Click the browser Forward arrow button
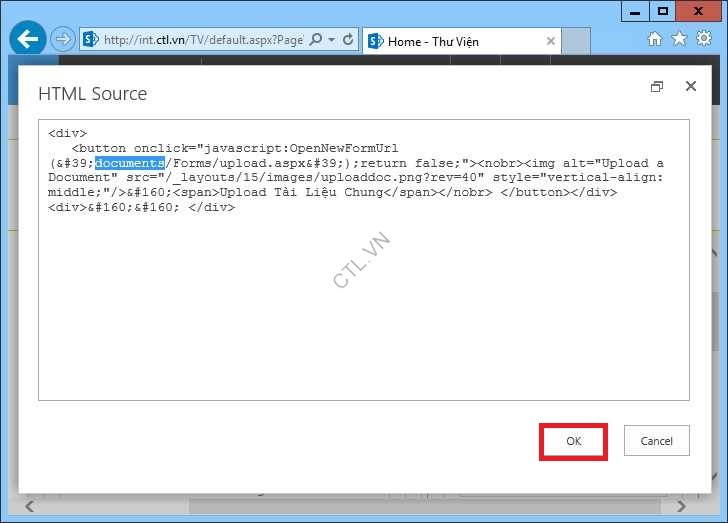Screen dimensions: 728x523 pos(63,40)
